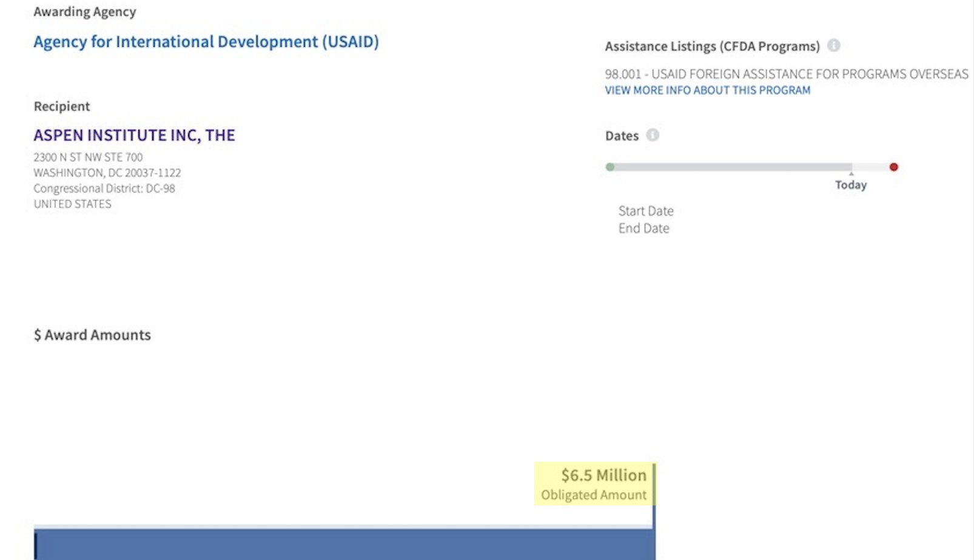Select the $6.5 Million highlighted label
Screen dimensions: 974x560
click(603, 475)
